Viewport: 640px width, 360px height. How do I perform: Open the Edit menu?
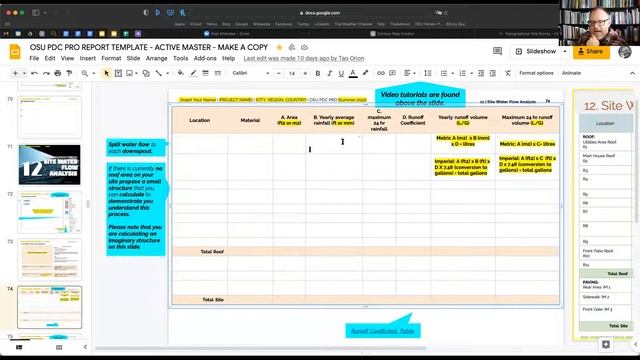(x=50, y=58)
